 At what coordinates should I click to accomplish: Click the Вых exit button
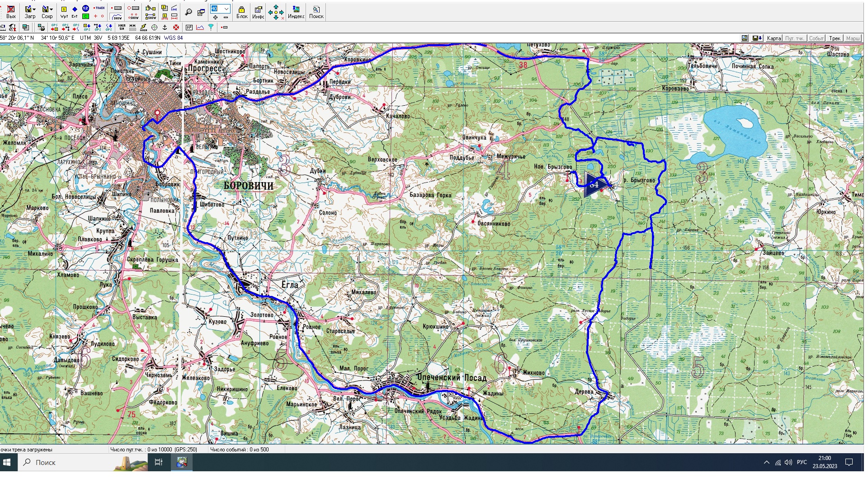click(x=11, y=12)
